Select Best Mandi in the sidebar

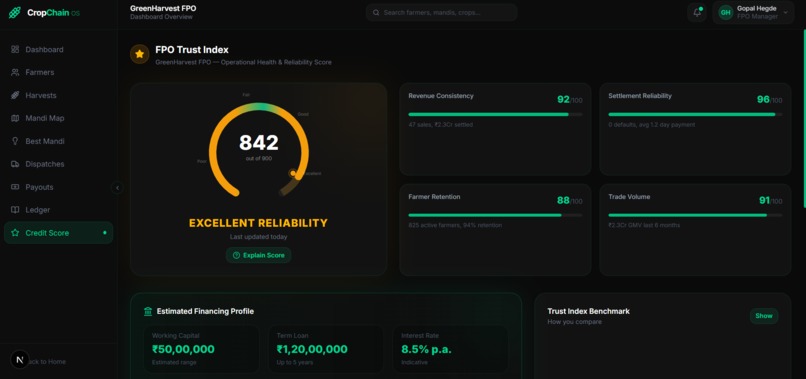click(58, 141)
